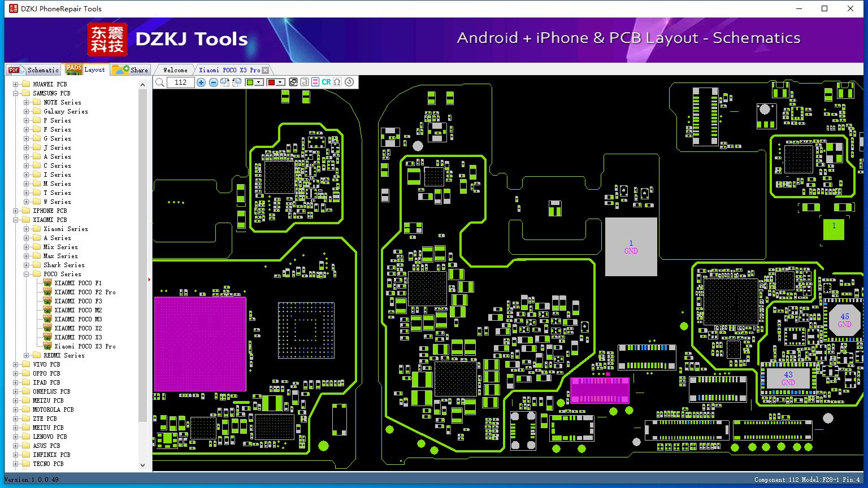868x488 pixels.
Task: Select the green square pad labeled 1
Action: coord(834,229)
